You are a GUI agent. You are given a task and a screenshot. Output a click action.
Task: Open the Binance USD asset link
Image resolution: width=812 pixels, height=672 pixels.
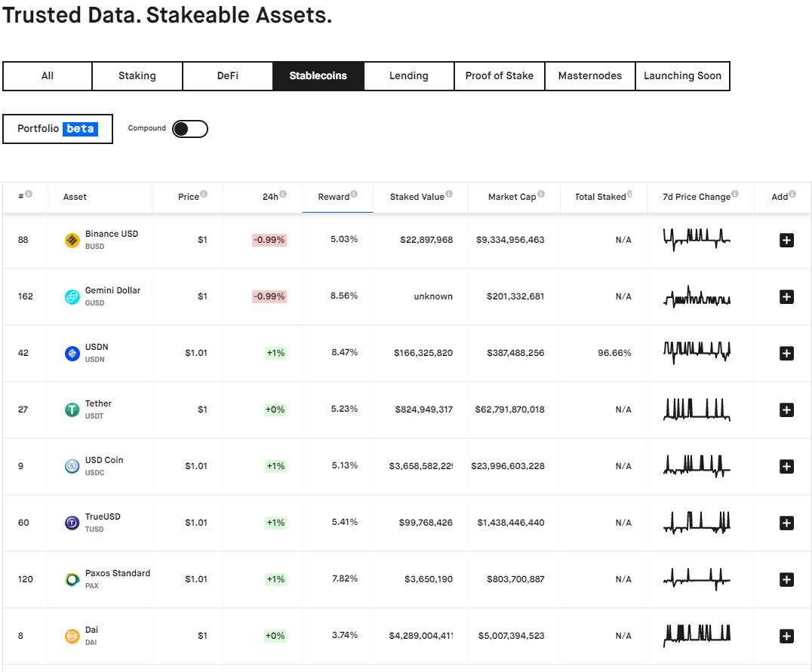coord(112,234)
